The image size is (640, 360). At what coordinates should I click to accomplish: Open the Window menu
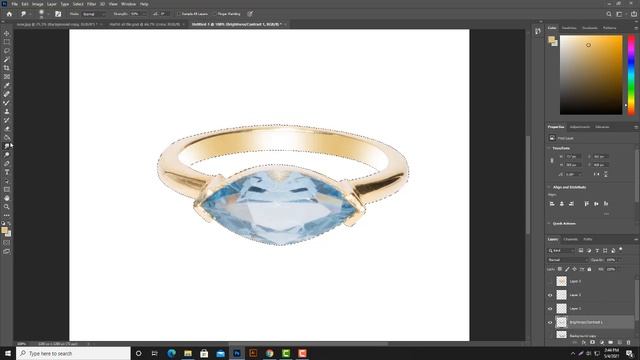[x=128, y=4]
